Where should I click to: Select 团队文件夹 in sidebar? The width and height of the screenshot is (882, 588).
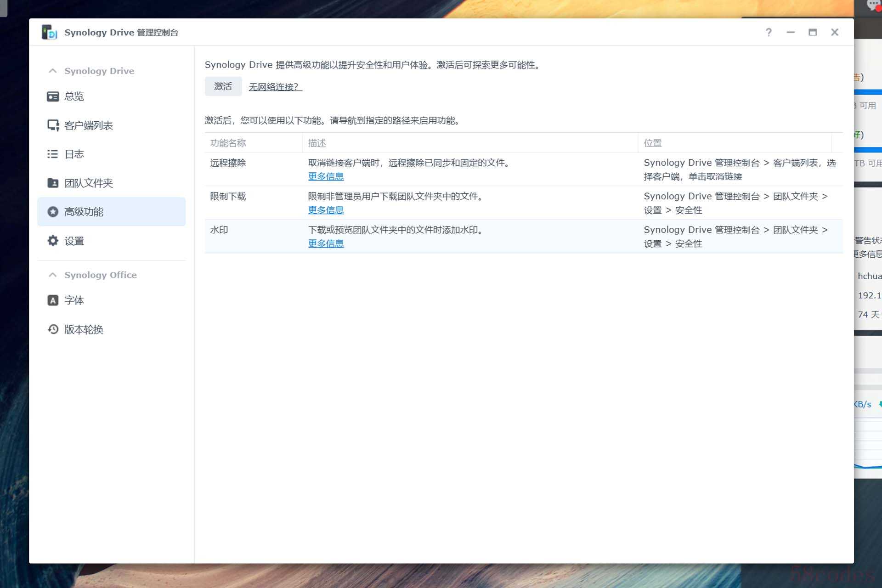point(112,183)
